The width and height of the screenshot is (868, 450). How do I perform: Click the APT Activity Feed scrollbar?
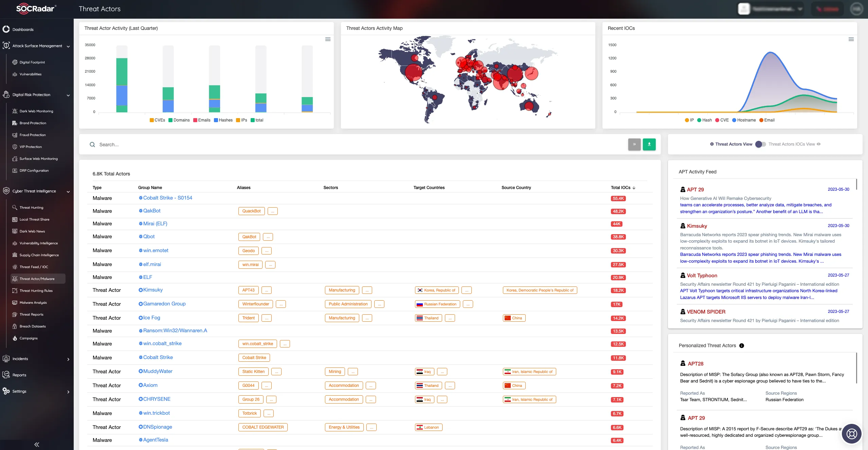tap(856, 184)
